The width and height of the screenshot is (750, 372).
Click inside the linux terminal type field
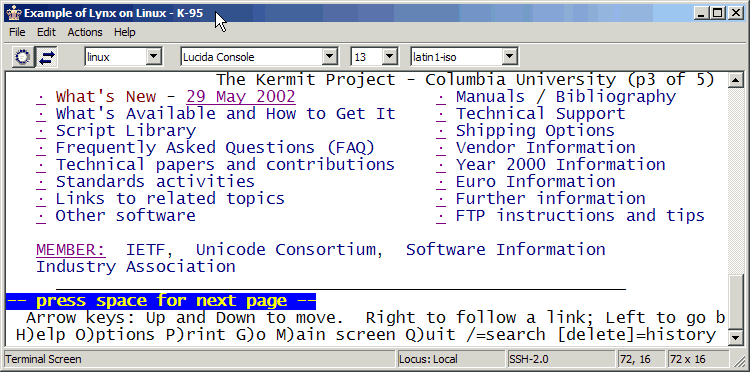point(115,57)
